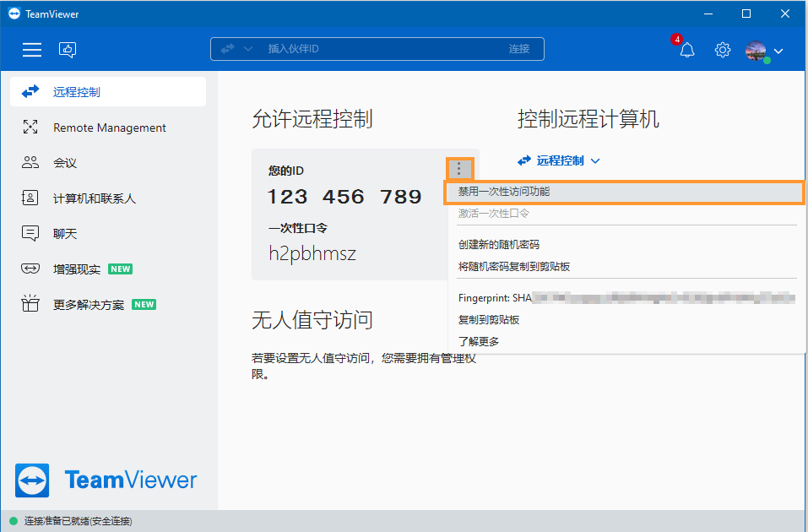
Task: Open the three-dot menu beside 您的ID
Action: tap(458, 168)
